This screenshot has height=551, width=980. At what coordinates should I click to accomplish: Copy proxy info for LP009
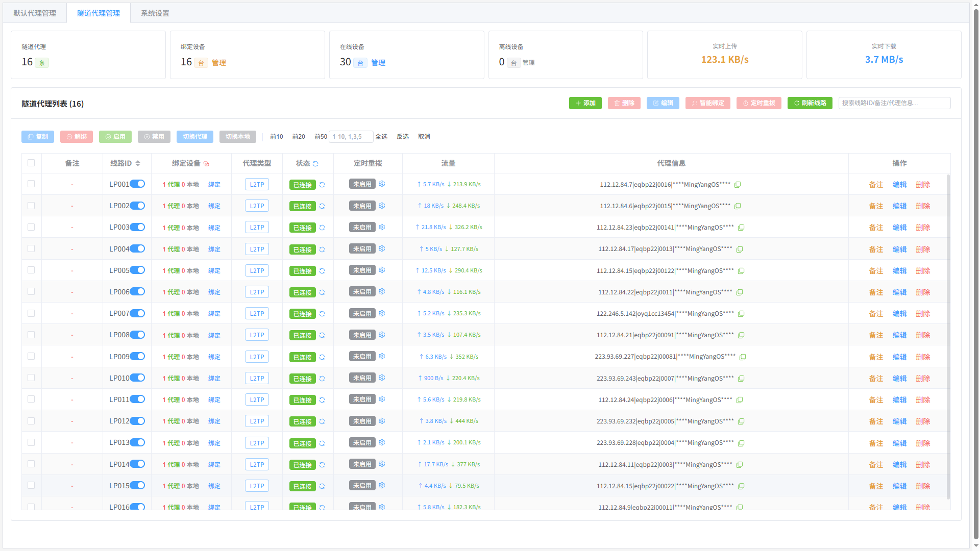click(743, 357)
